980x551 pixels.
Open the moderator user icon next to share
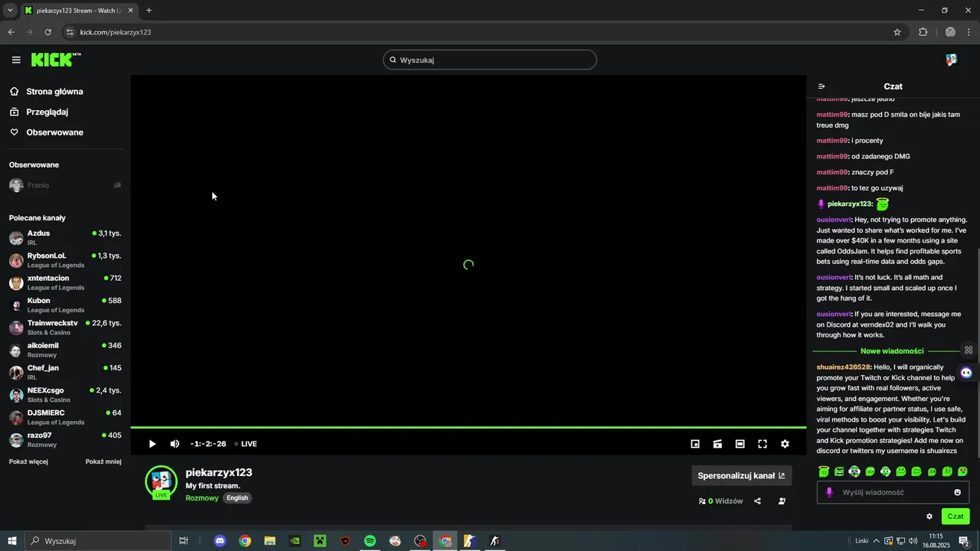tap(782, 501)
